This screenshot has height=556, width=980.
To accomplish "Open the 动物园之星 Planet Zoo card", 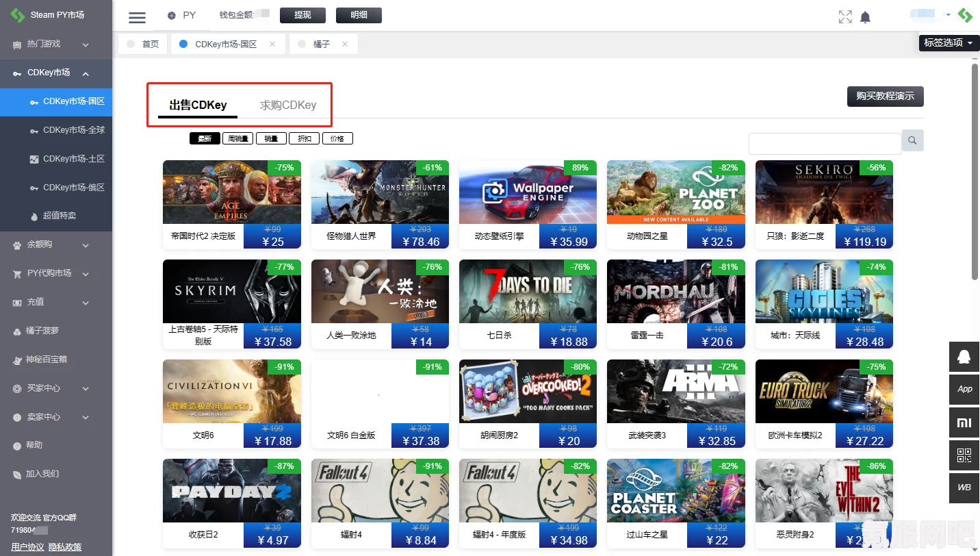I will click(676, 205).
